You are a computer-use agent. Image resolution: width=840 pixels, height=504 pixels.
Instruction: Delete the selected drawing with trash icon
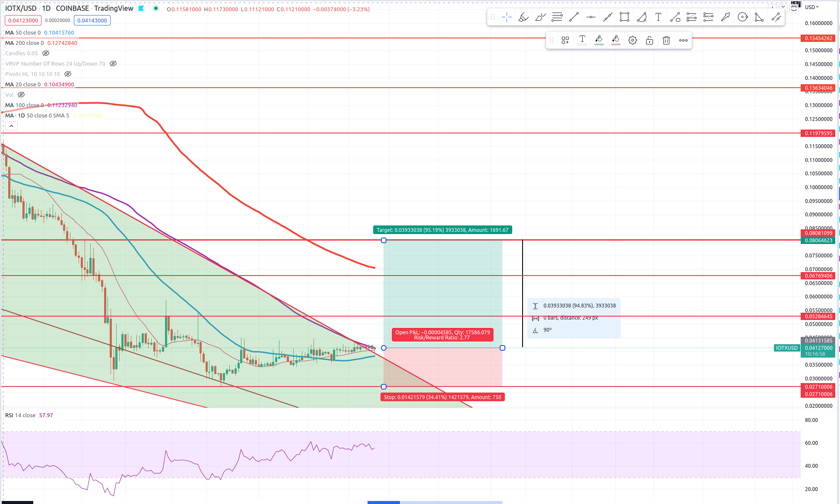click(x=666, y=40)
